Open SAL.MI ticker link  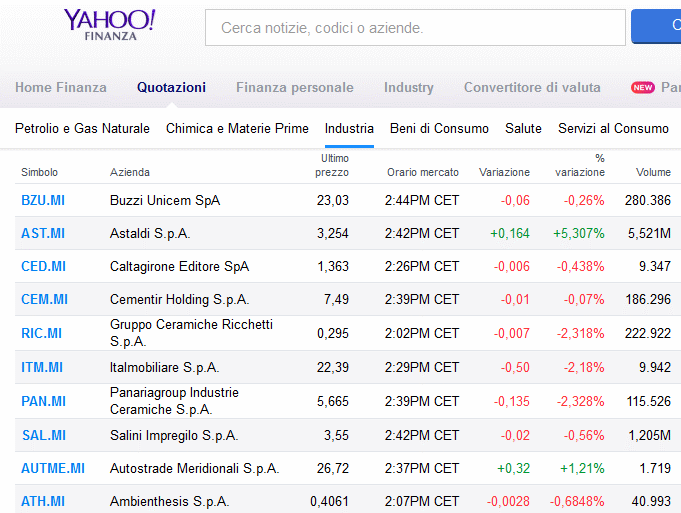tap(44, 435)
